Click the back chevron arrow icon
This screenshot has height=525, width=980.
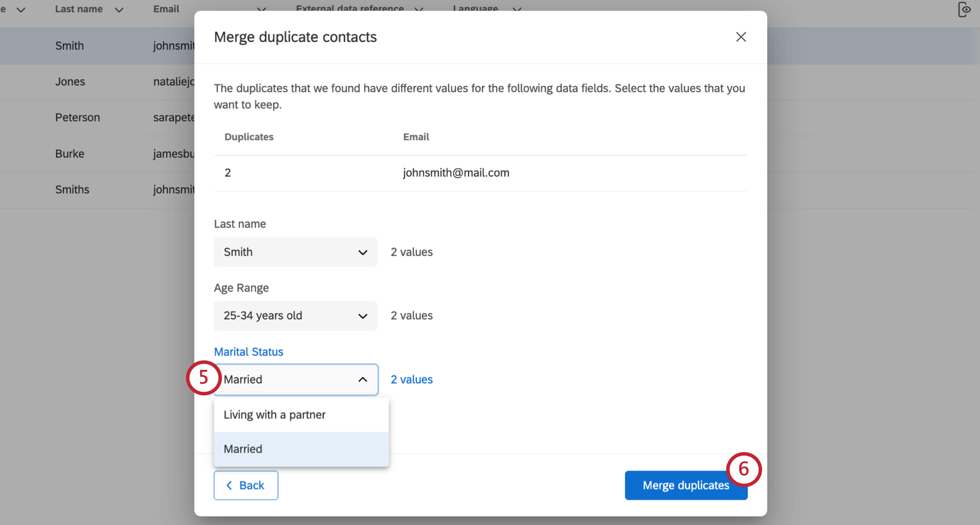(x=229, y=485)
